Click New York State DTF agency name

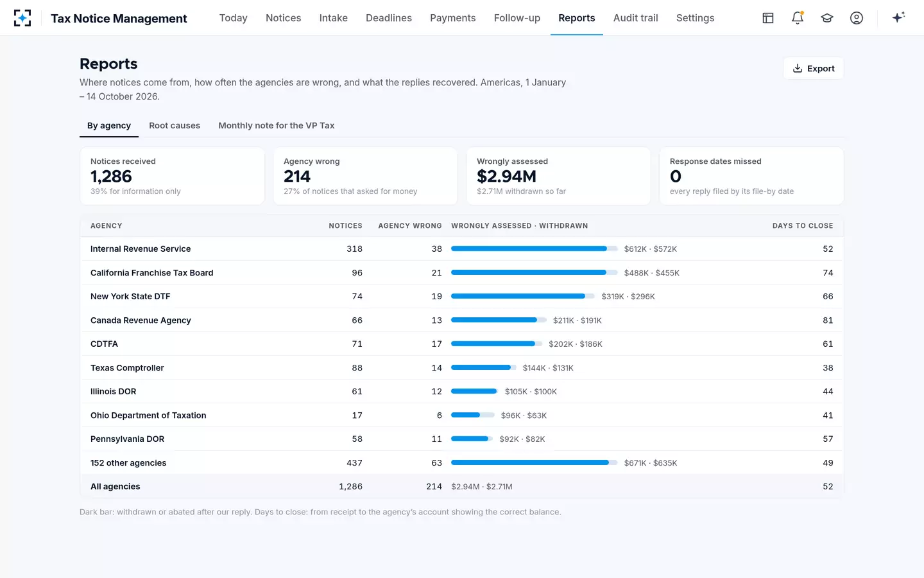pos(130,297)
